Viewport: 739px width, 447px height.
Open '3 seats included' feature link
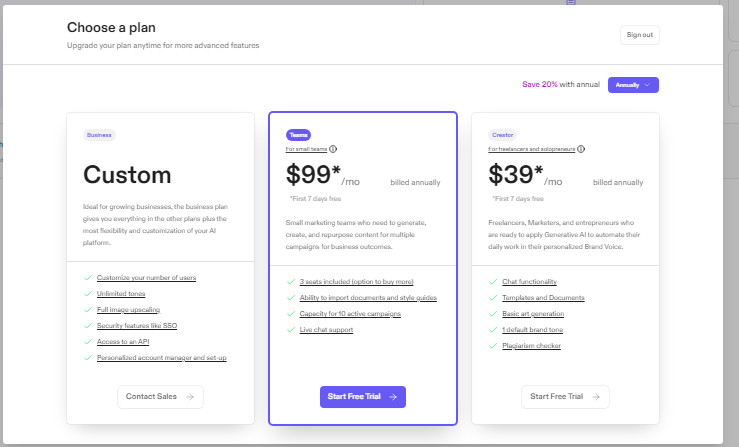[356, 281]
